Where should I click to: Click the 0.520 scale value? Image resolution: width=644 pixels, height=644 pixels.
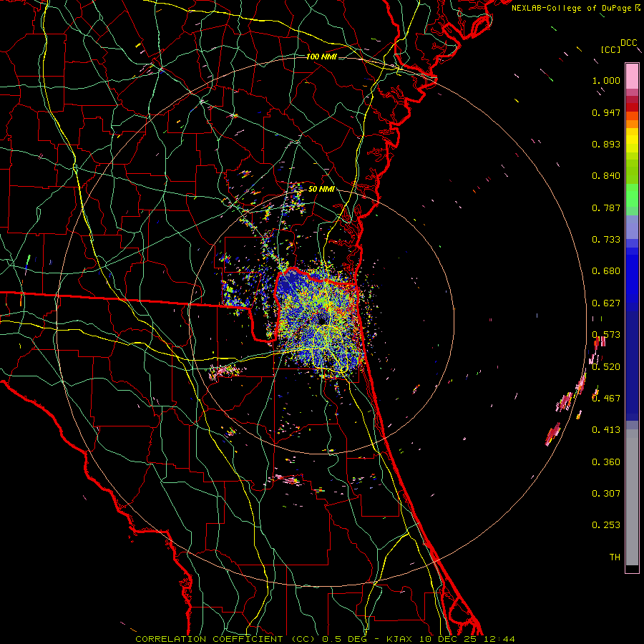click(x=606, y=367)
